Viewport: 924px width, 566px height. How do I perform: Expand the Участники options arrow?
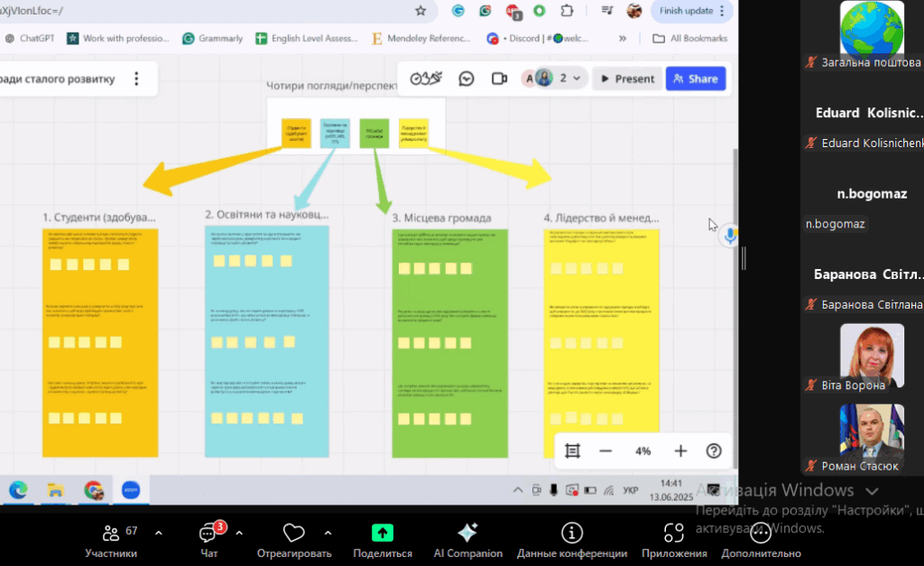click(159, 533)
